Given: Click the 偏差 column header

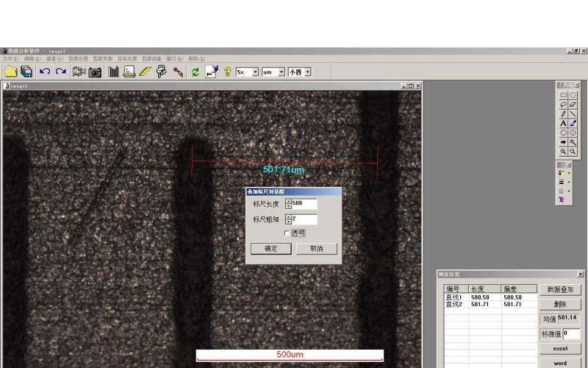Looking at the screenshot, I should [x=519, y=289].
